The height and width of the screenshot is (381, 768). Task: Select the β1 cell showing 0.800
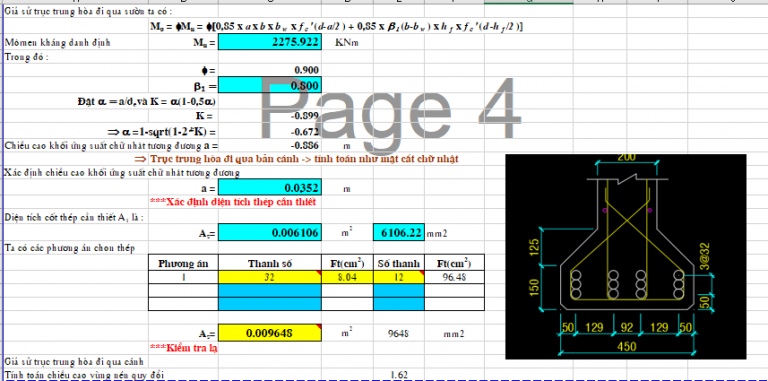(269, 85)
